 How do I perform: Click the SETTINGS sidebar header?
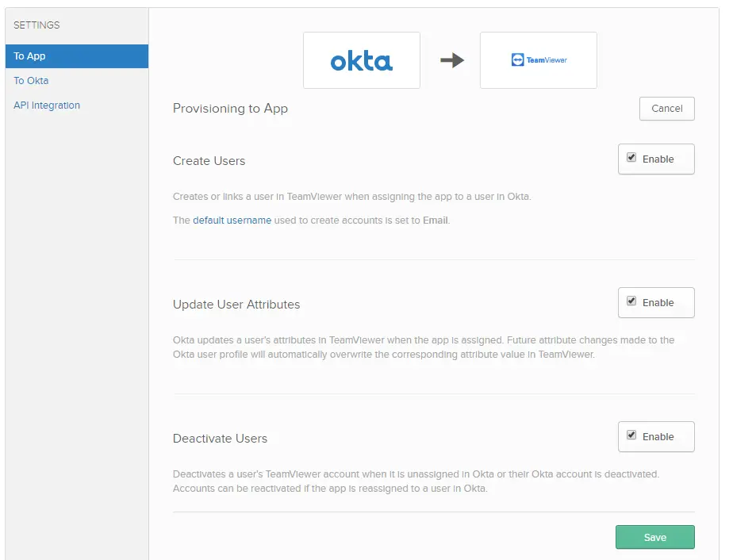(x=36, y=25)
